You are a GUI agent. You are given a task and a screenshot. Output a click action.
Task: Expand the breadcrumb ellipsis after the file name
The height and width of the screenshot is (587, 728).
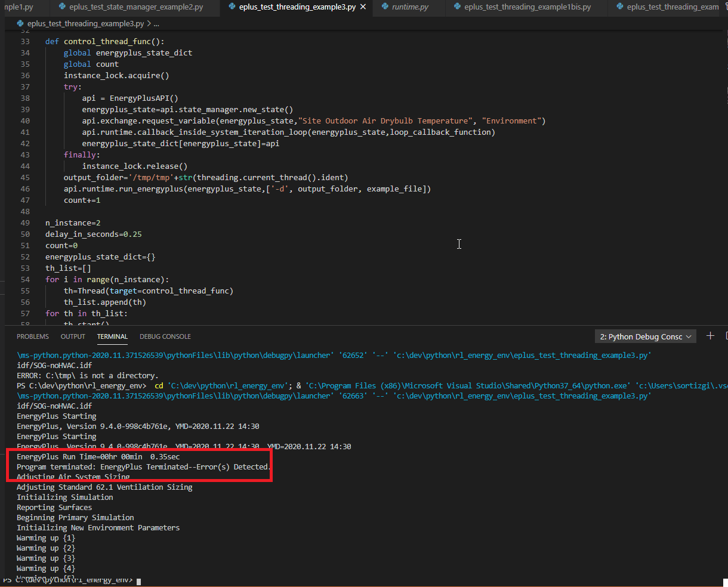tap(156, 24)
